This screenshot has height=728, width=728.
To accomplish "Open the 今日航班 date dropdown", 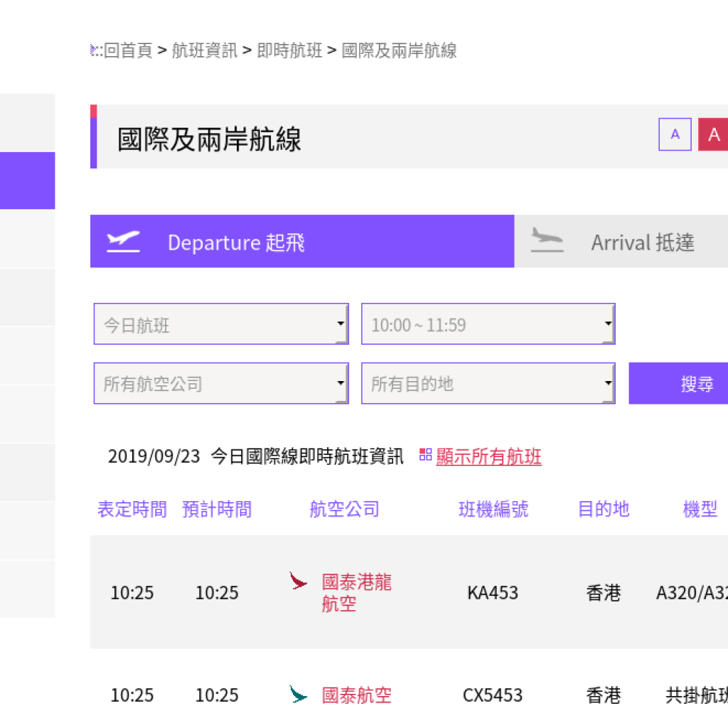I will [220, 323].
